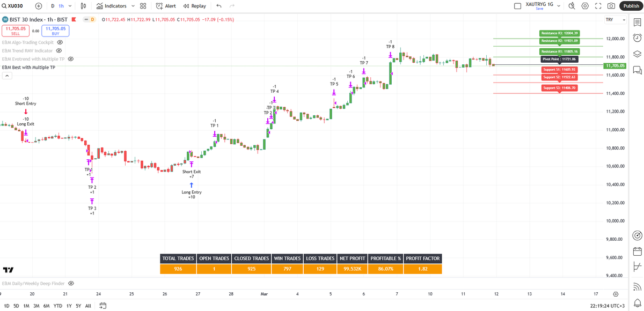Set date range to All
Screen dimensions: 644x311
[x=88, y=306]
